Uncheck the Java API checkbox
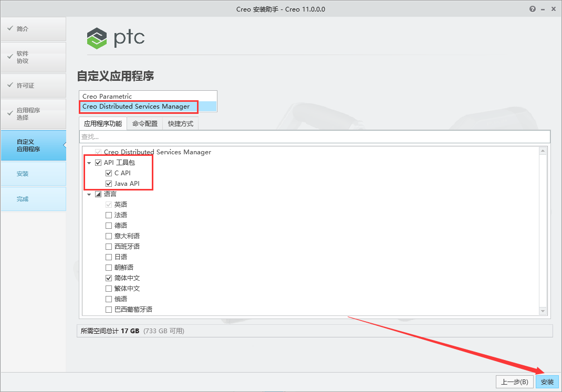The width and height of the screenshot is (562, 392). (x=109, y=183)
